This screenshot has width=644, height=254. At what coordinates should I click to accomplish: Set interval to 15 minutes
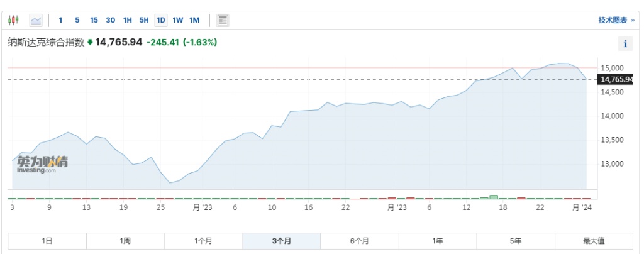(x=94, y=20)
